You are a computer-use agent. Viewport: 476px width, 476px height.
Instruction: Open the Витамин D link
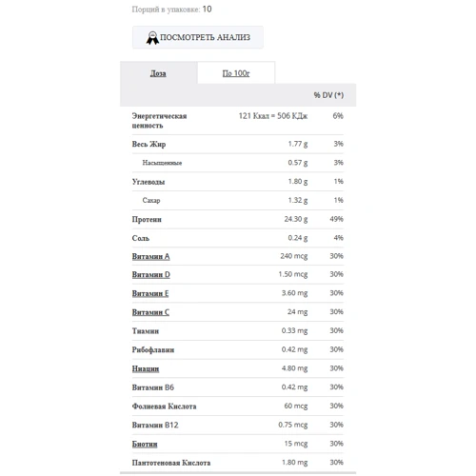pyautogui.click(x=151, y=275)
